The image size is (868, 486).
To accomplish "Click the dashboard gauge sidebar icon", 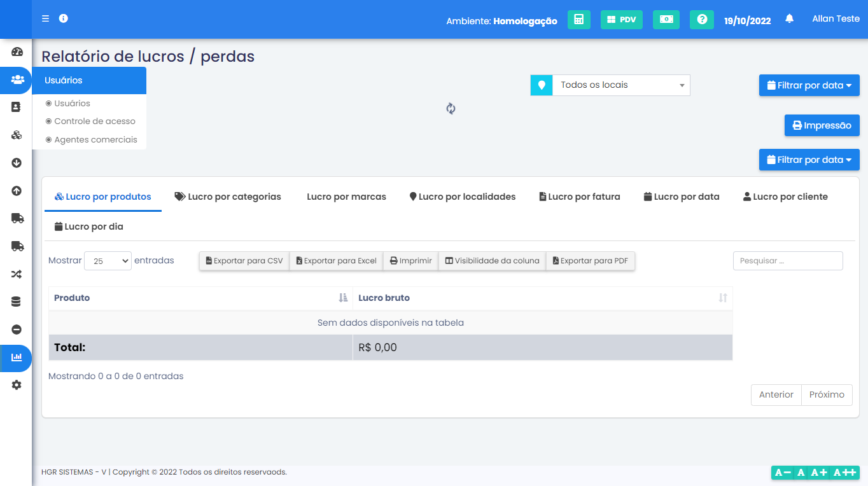I will (x=17, y=52).
